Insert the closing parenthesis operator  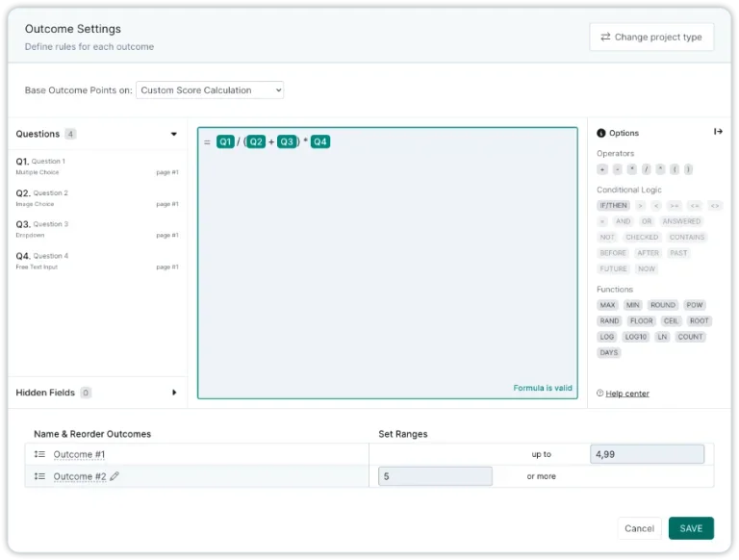pyautogui.click(x=689, y=169)
